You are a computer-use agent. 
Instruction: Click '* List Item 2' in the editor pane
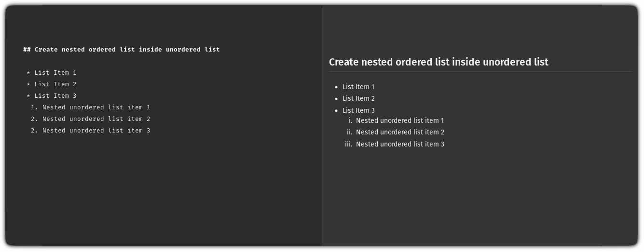[x=52, y=84]
